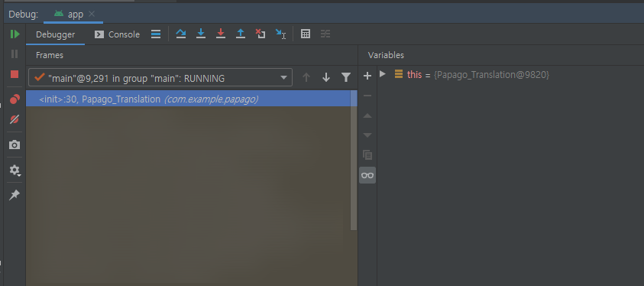Toggle the glasses watches-in-variables button
Image resolution: width=644 pixels, height=286 pixels.
[x=367, y=175]
